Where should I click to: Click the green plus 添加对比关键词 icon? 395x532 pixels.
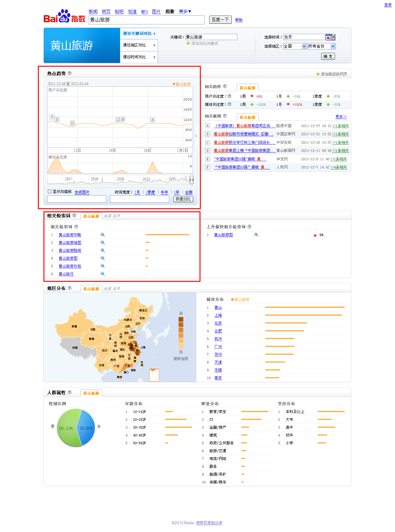tap(188, 43)
